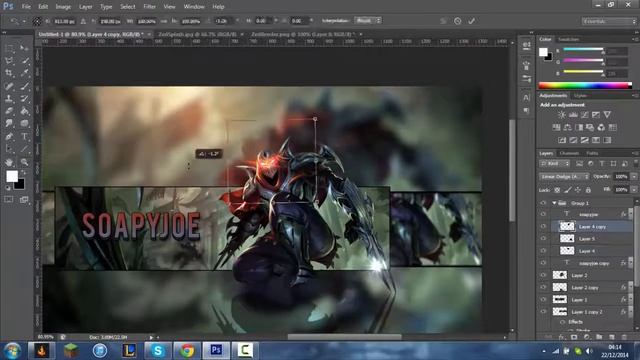Add a layer mask button
640x360 pixels.
(574, 337)
